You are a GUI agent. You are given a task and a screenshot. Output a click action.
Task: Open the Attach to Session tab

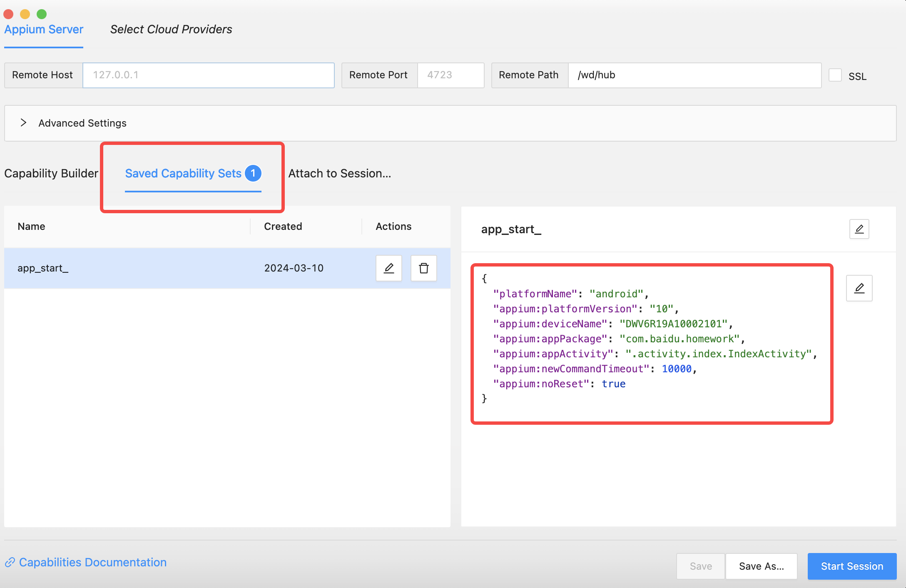[340, 173]
